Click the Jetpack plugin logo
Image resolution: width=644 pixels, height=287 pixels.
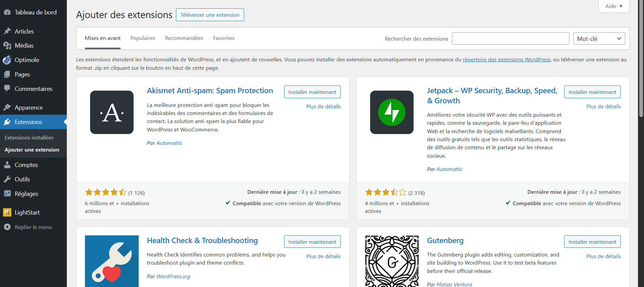392,112
